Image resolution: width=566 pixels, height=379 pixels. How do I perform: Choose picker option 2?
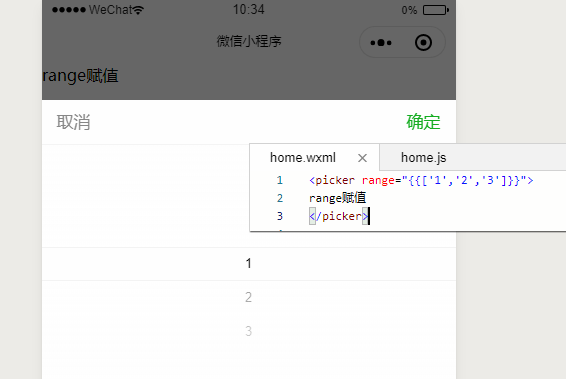[248, 297]
